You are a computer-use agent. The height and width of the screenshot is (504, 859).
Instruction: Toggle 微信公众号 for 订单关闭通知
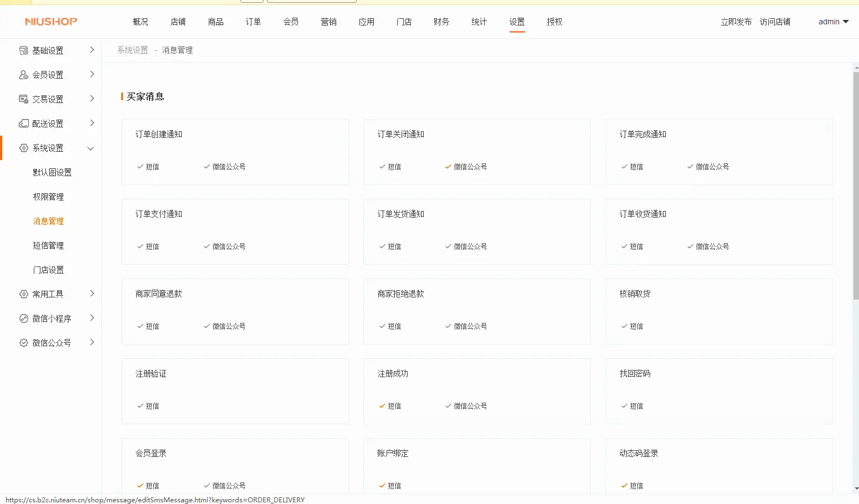click(x=466, y=167)
